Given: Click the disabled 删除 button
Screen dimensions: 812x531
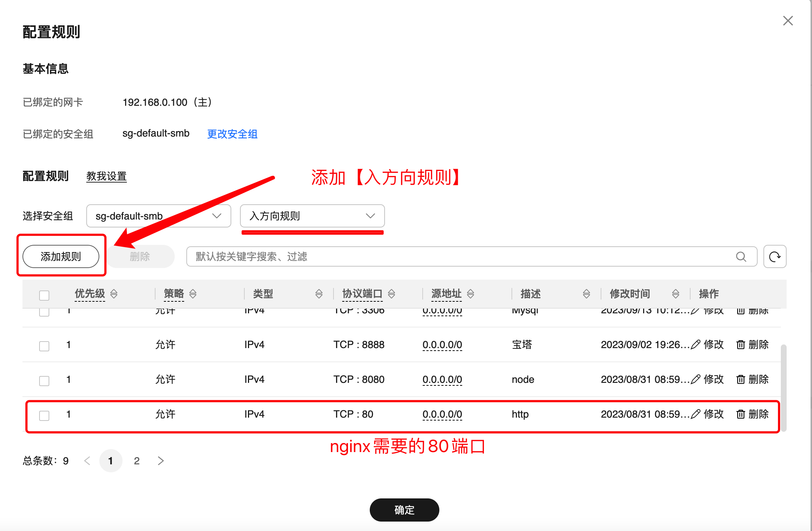Looking at the screenshot, I should click(140, 256).
